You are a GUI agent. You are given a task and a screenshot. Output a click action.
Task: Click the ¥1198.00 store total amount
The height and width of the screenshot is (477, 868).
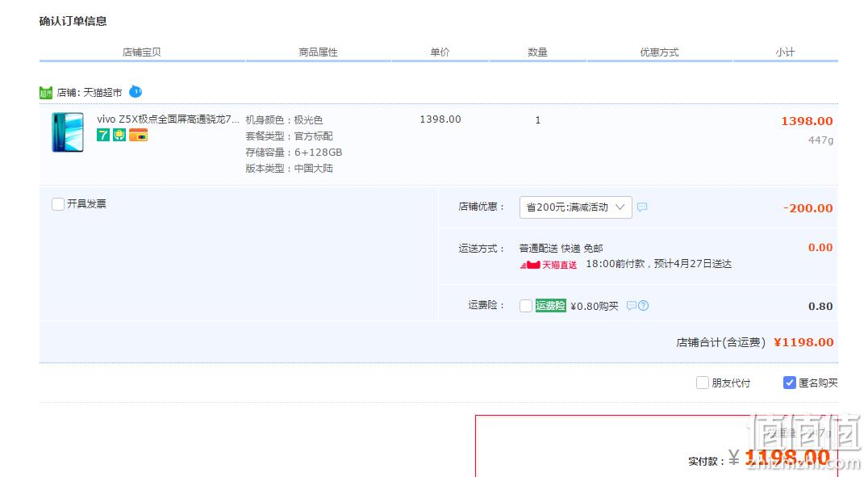tap(803, 342)
